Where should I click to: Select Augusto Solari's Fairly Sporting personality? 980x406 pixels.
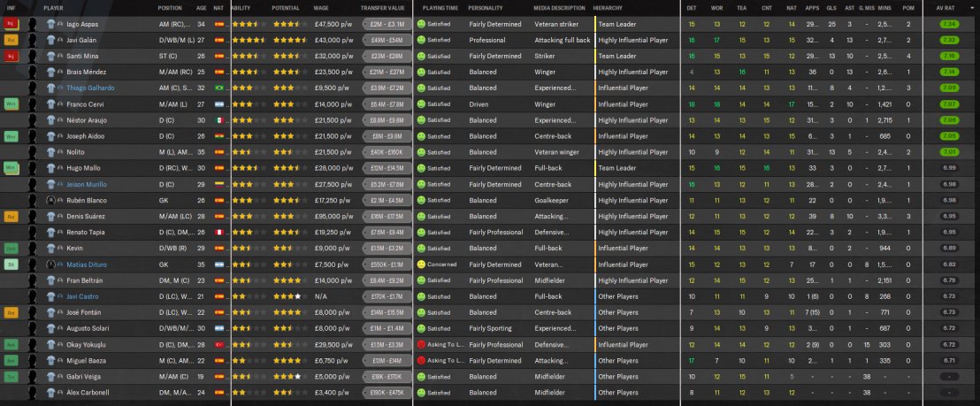point(490,328)
